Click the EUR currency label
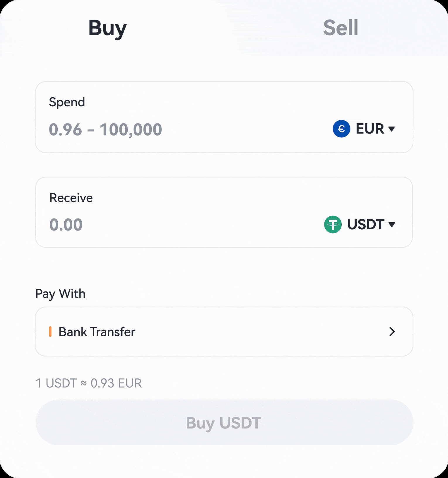Image resolution: width=448 pixels, height=478 pixels. tap(370, 129)
